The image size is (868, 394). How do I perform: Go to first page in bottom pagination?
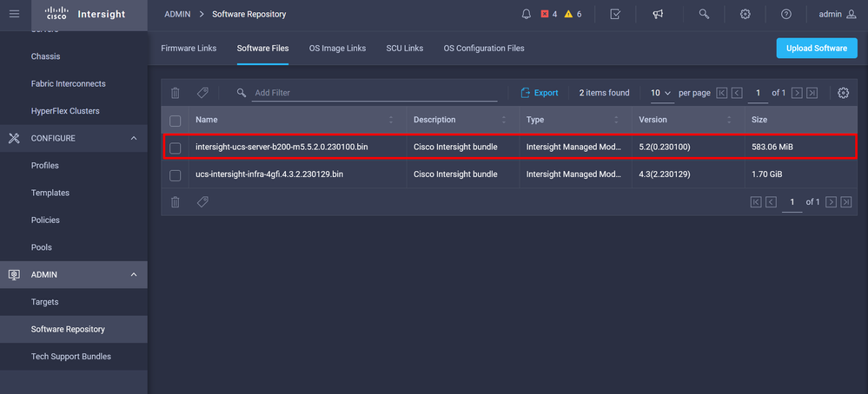tap(756, 202)
